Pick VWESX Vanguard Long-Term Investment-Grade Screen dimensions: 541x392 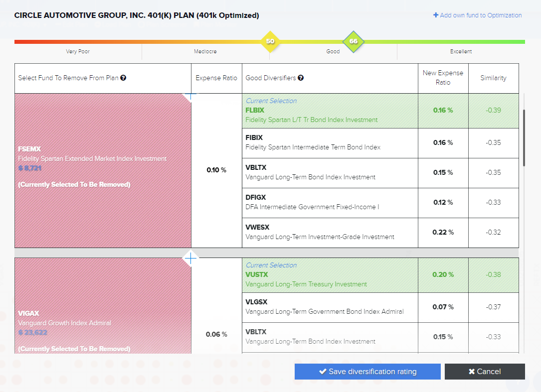(x=330, y=233)
